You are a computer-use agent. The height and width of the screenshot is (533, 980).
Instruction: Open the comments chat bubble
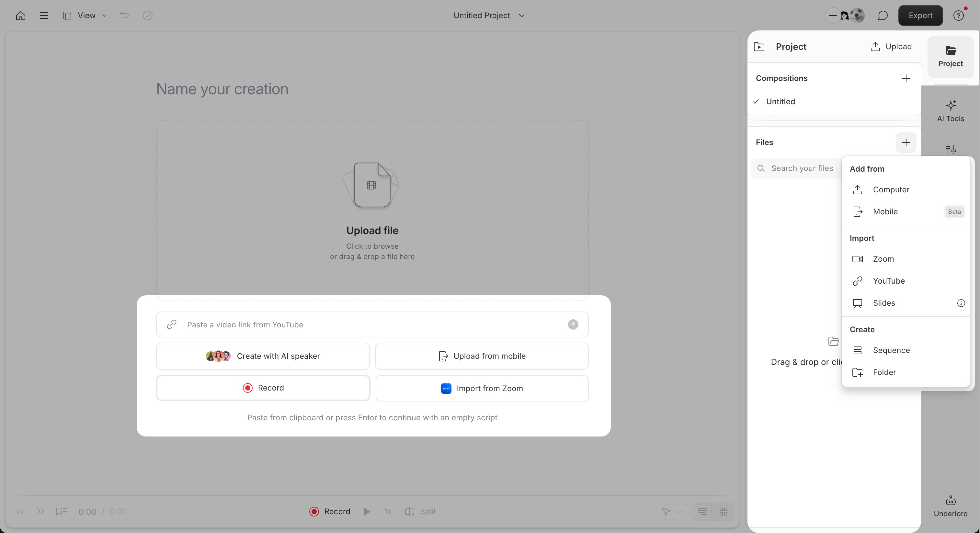coord(882,15)
